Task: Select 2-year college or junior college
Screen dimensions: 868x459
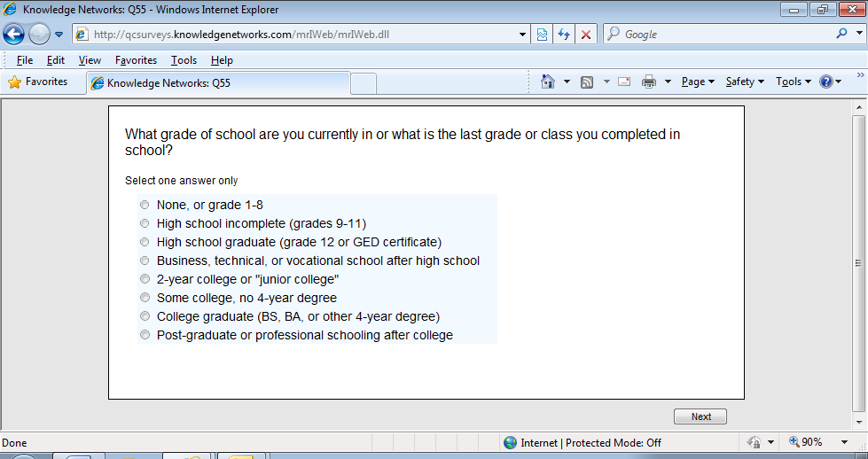Action: tap(145, 279)
